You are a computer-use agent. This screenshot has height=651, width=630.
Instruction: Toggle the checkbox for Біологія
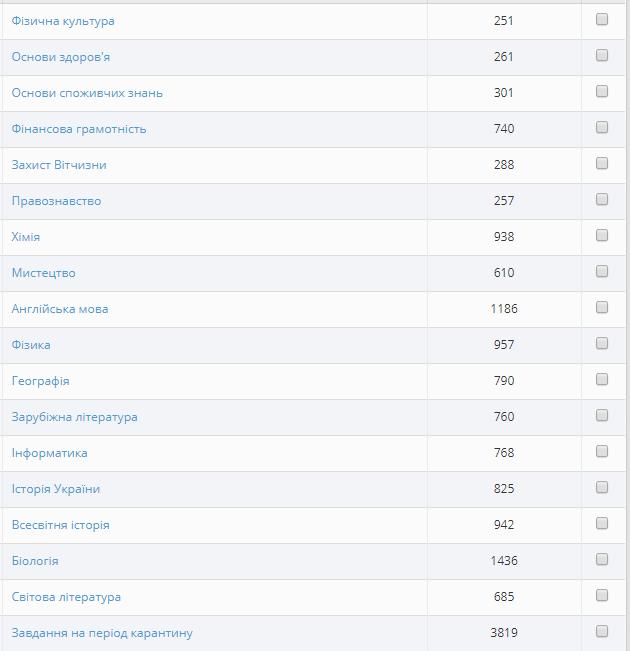(602, 559)
